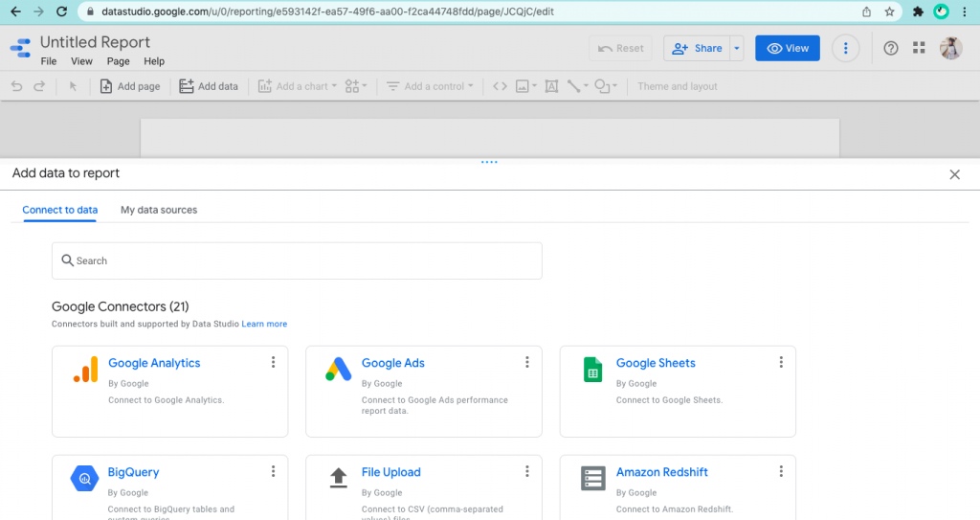Click the Untitled Report title
980x520 pixels.
[95, 42]
